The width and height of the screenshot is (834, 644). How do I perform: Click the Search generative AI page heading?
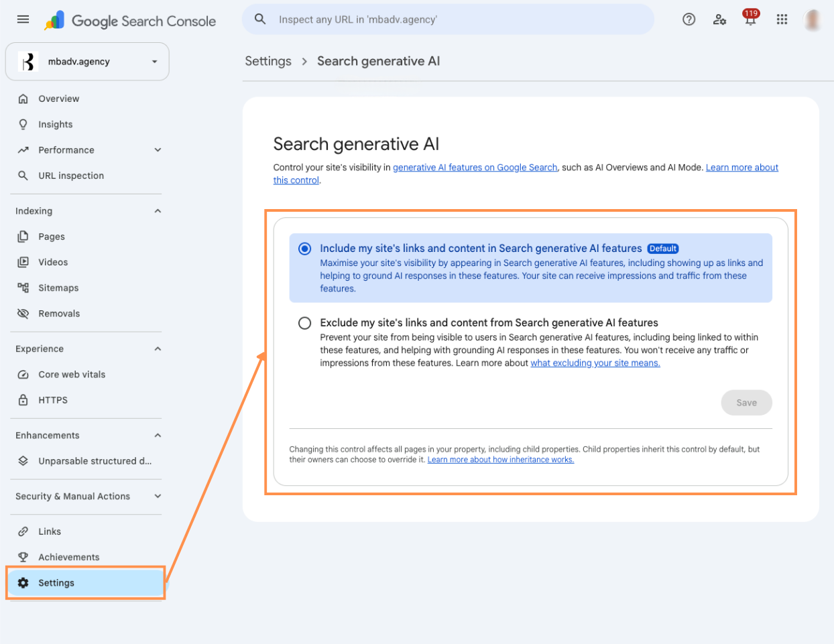[x=356, y=144]
